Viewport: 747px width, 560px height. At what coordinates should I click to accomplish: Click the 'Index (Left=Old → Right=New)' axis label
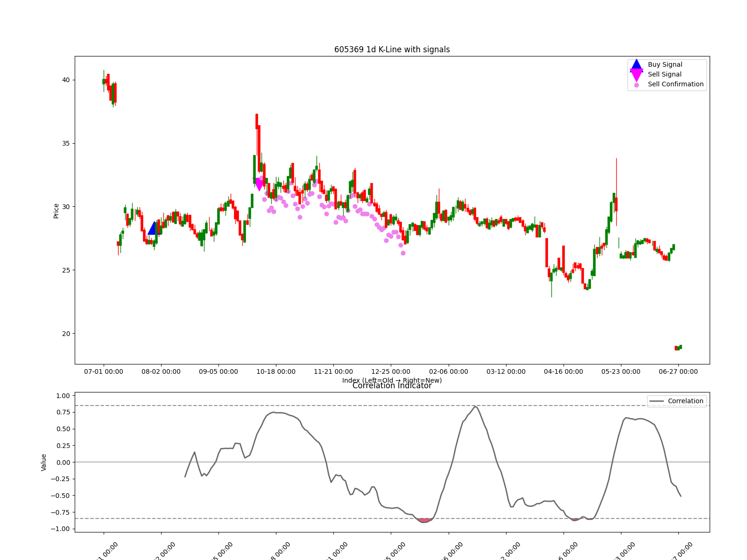click(392, 380)
